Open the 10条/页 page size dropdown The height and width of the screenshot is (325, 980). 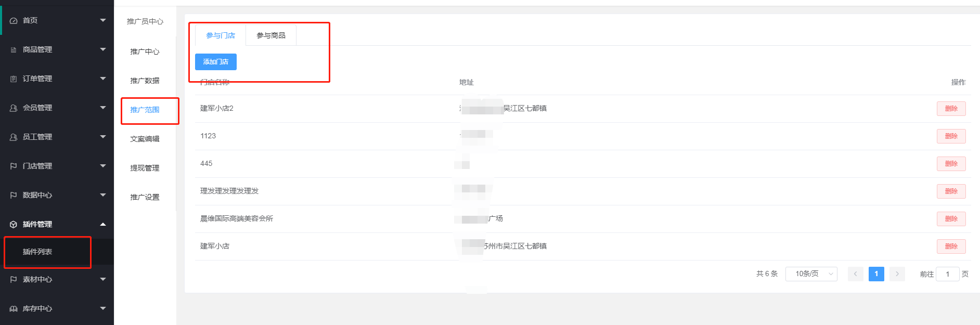(x=811, y=274)
